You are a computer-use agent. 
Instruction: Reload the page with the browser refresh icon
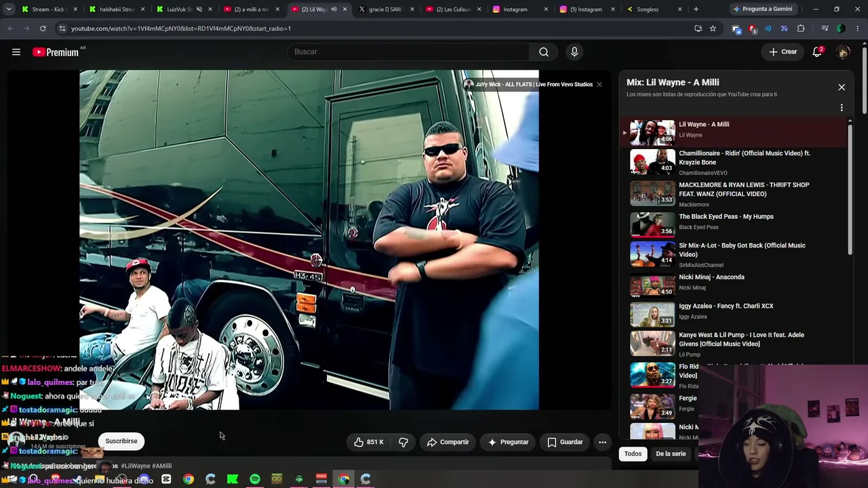click(43, 28)
